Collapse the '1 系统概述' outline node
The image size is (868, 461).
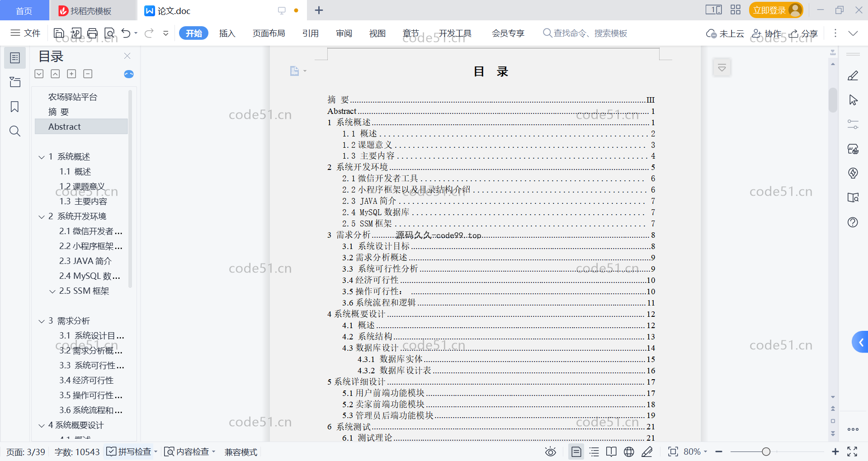pos(42,157)
